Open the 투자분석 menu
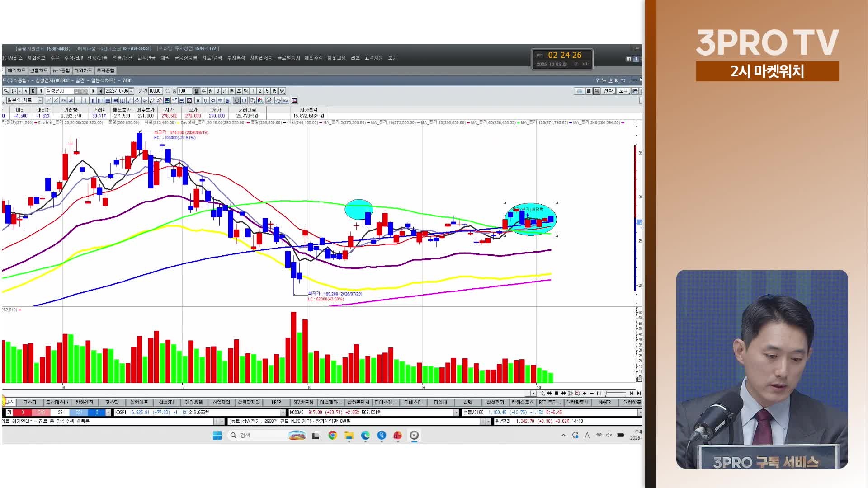This screenshot has height=488, width=868. pos(236,58)
